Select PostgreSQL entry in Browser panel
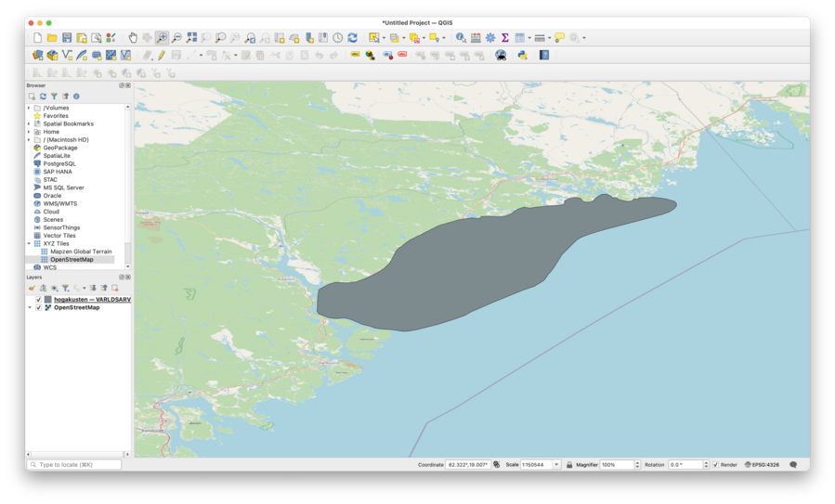The width and height of the screenshot is (835, 504). [59, 163]
